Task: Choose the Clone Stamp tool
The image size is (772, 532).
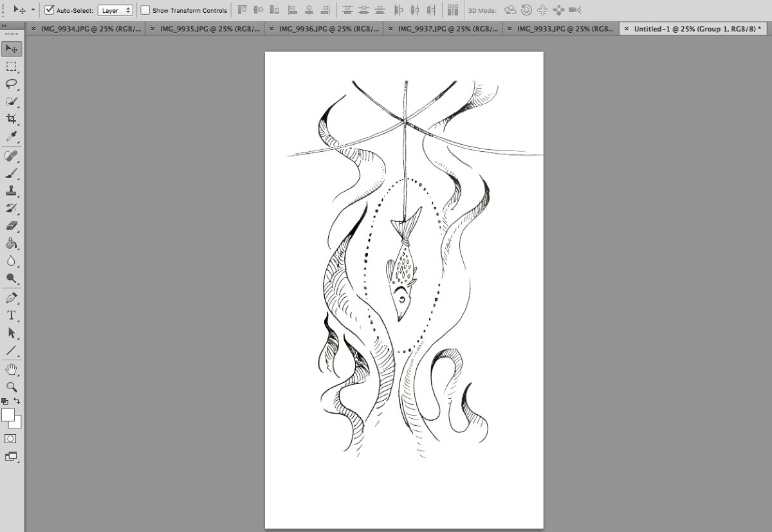Action: pos(11,192)
